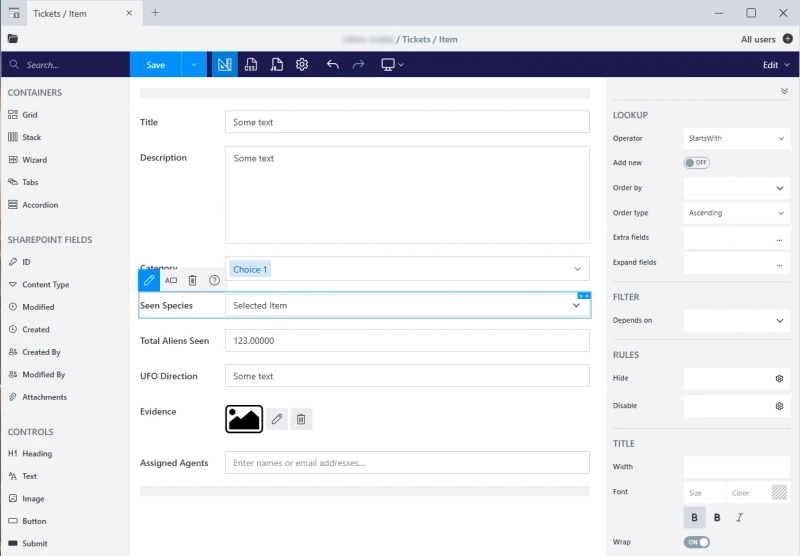Open the JavaScript editor icon
The image size is (800, 556).
pos(277,65)
